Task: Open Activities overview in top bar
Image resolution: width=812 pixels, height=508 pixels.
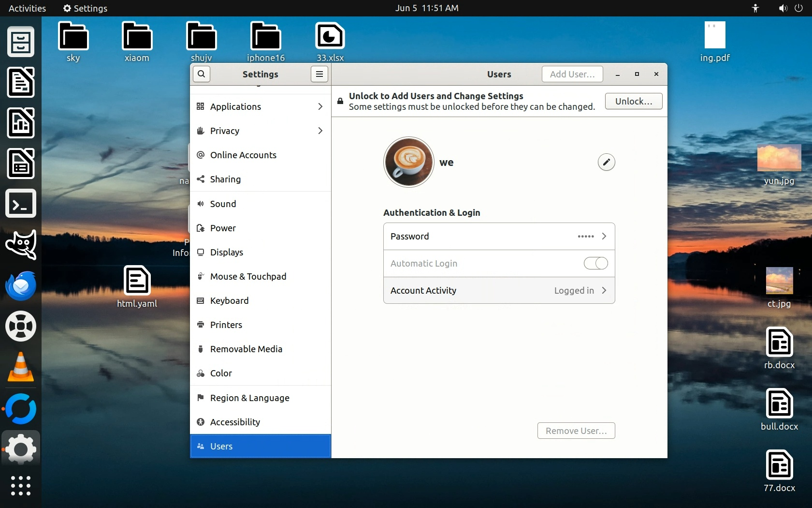Action: tap(27, 8)
